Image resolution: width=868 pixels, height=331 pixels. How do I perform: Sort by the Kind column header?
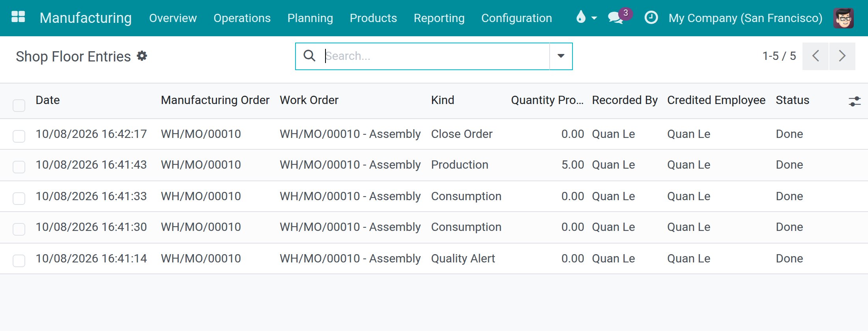443,100
